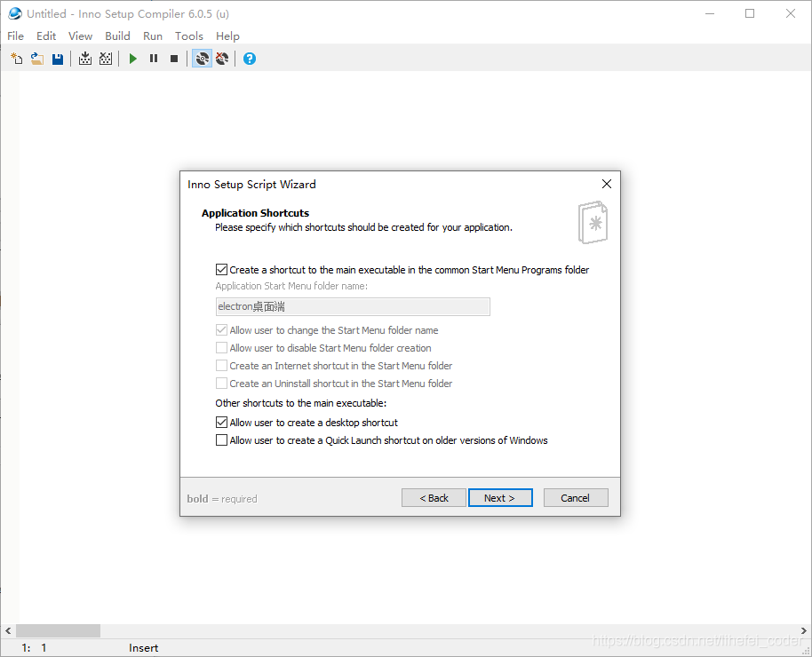Click the New script toolbar icon
Image resolution: width=812 pixels, height=657 pixels.
17,59
